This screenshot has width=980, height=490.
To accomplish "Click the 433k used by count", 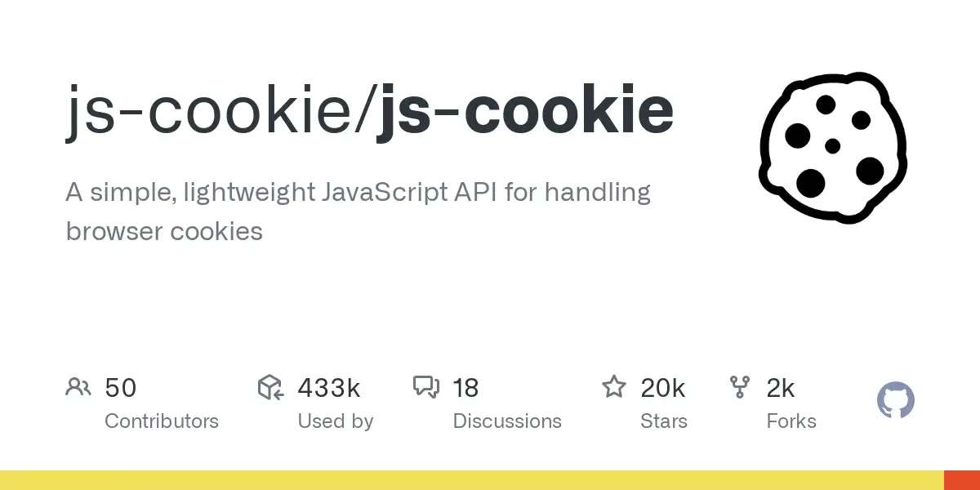I will pos(329,388).
